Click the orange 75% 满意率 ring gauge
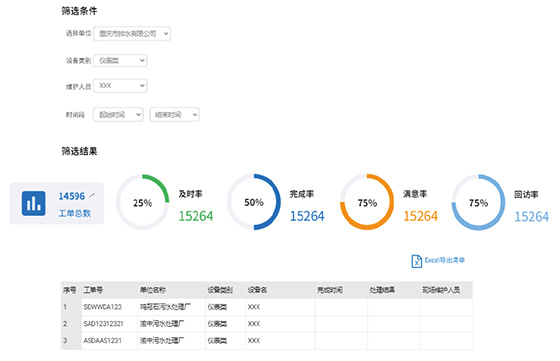Screen dimensions: 560x361 click(x=367, y=202)
